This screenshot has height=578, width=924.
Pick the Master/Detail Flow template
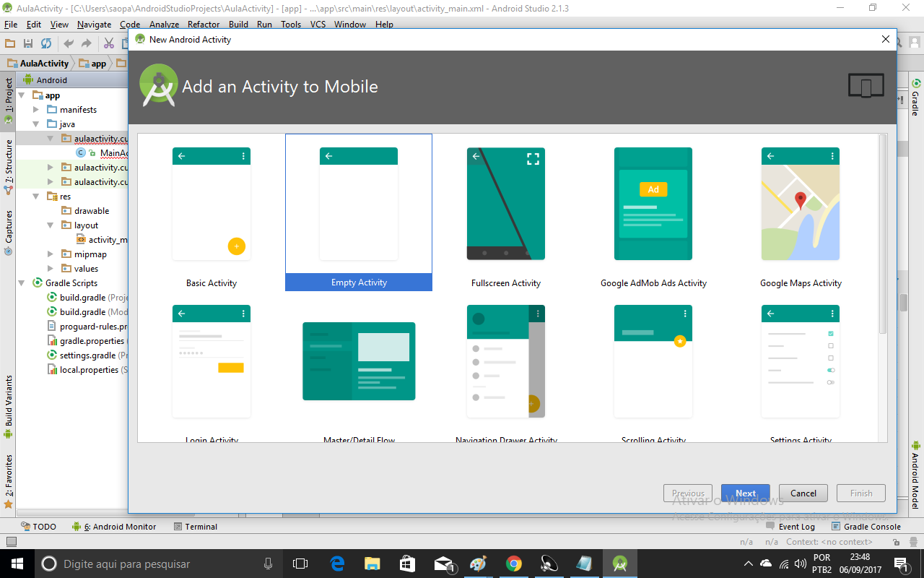pos(359,361)
